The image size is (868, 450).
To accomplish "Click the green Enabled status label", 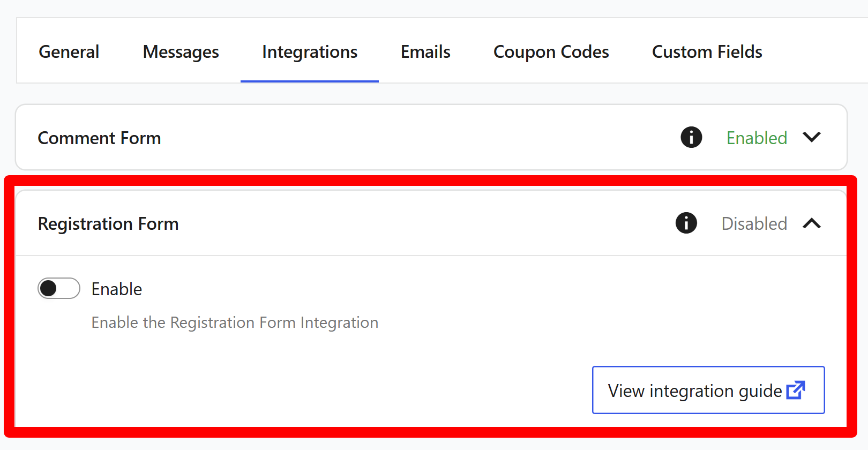I will coord(757,138).
